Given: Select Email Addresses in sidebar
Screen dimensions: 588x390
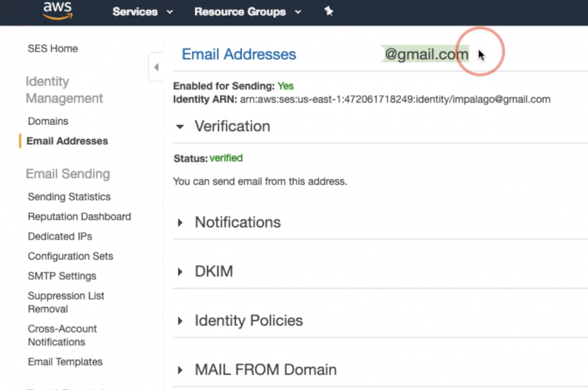Looking at the screenshot, I should click(67, 141).
